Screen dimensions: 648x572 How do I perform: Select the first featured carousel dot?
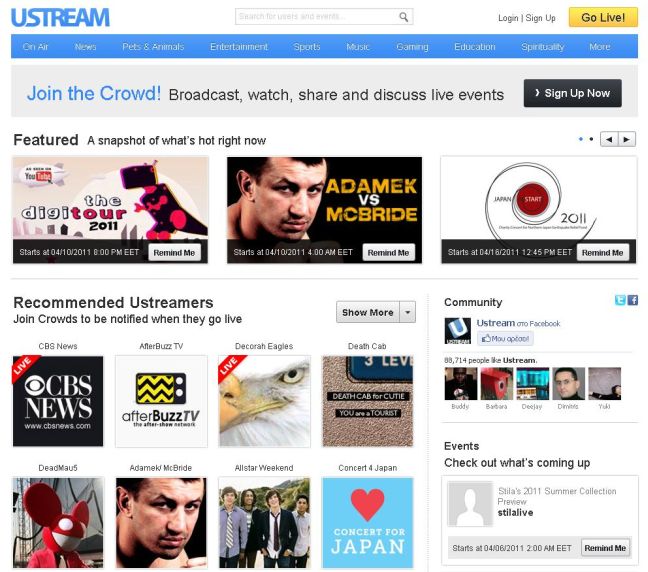[581, 140]
